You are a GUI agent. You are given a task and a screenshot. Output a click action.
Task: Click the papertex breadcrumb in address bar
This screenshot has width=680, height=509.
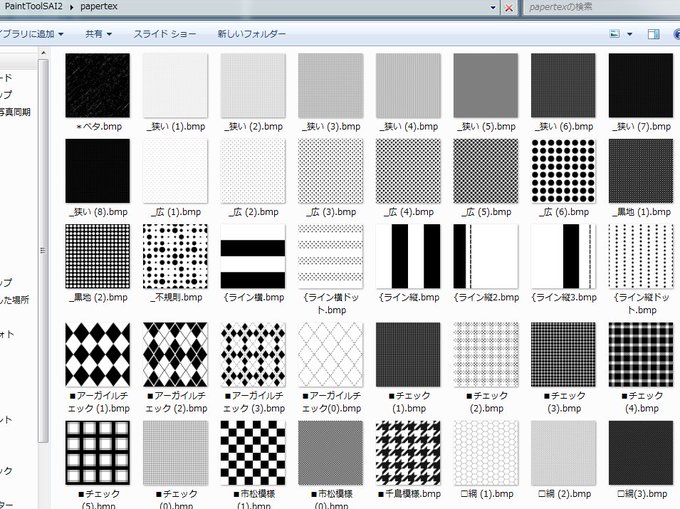(x=99, y=7)
